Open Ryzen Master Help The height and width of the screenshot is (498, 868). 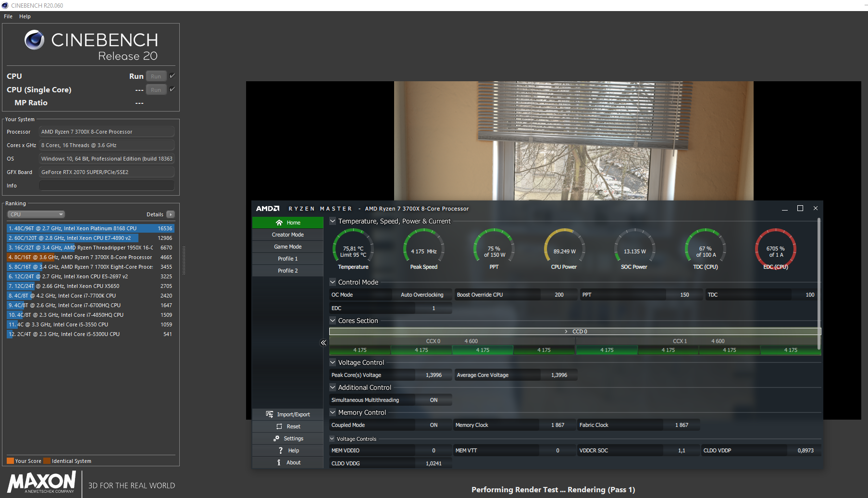[288, 450]
